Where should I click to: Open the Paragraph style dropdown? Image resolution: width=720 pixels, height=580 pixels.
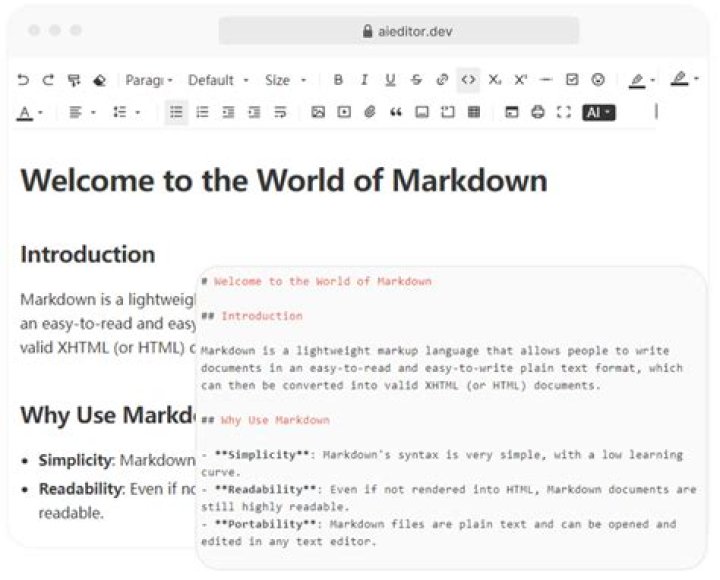pos(149,80)
